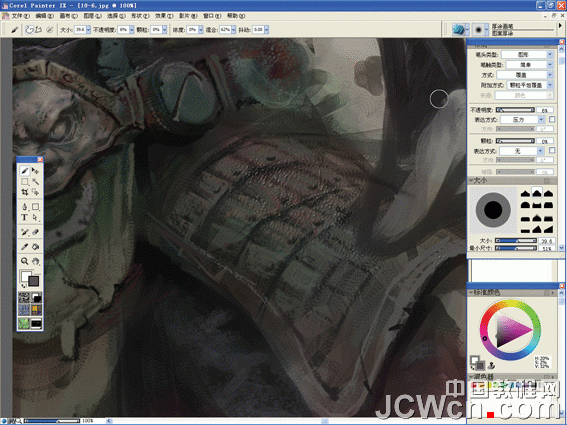Screen dimensions: 567x425
Task: Click the 颗粒 slider in brush controls
Action: (x=515, y=141)
